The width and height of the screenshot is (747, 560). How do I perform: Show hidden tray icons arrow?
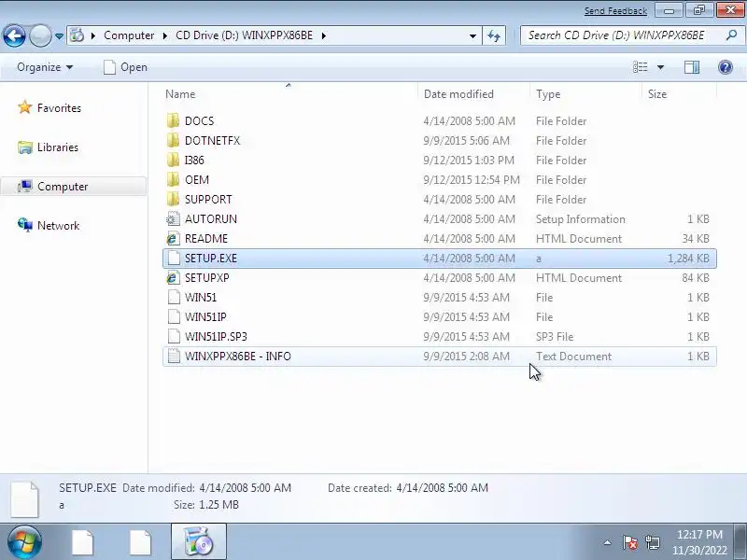[x=608, y=542]
